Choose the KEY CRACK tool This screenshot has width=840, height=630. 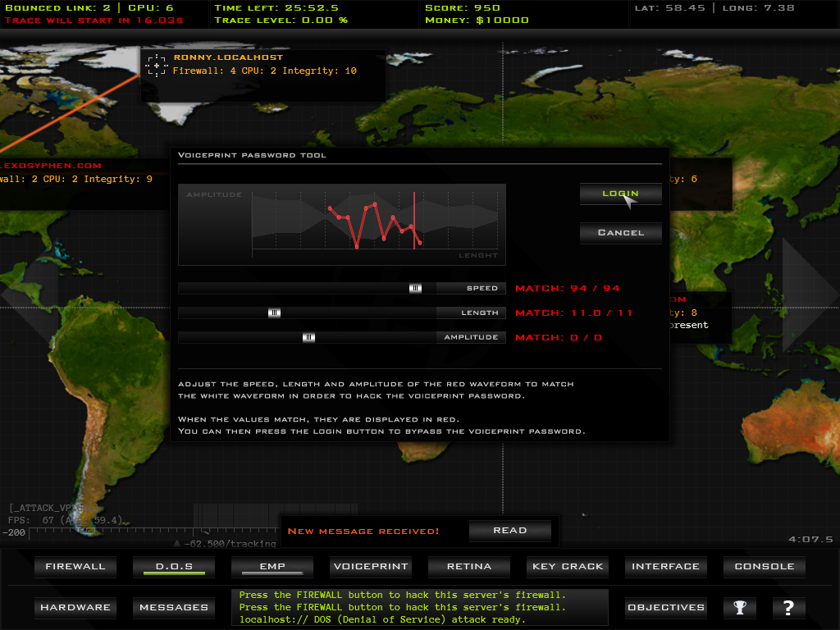coord(567,567)
